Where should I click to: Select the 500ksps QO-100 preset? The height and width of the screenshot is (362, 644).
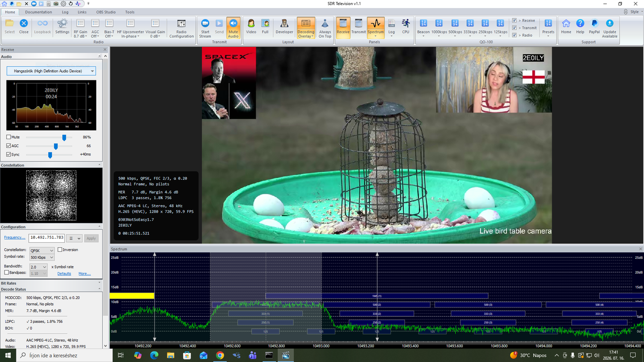455,28
